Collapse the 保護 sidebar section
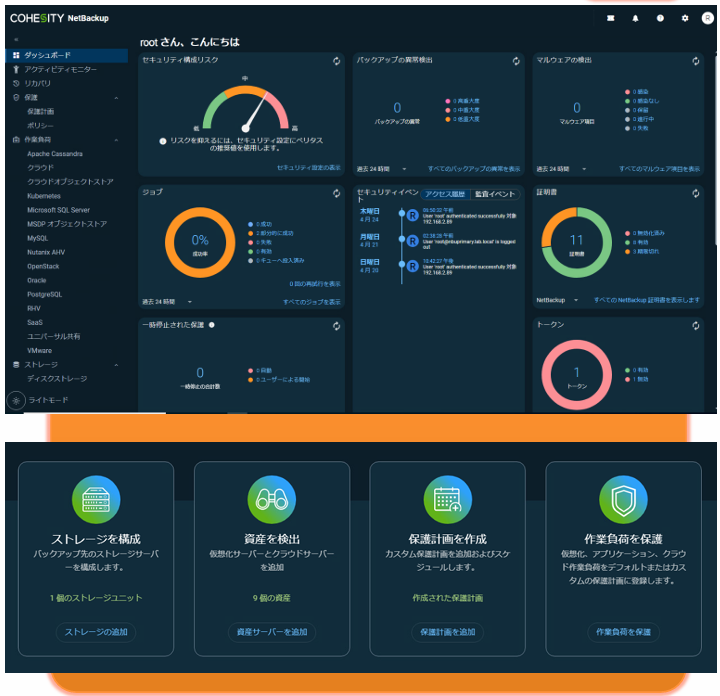The width and height of the screenshot is (720, 696). tap(116, 98)
